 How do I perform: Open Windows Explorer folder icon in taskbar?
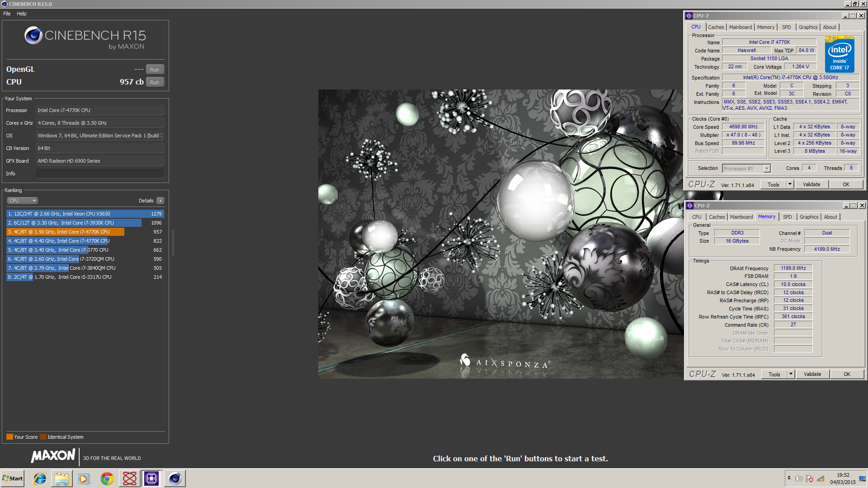pyautogui.click(x=62, y=479)
